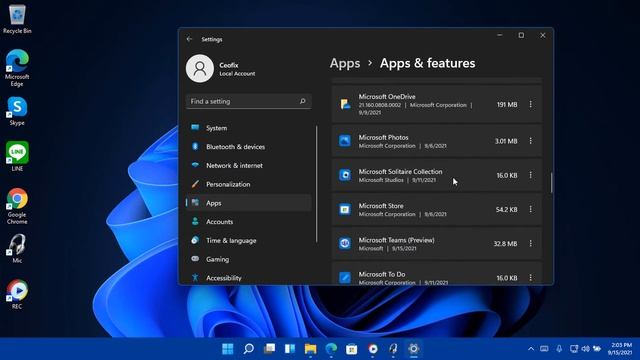This screenshot has width=640, height=360.
Task: Open Microsoft Edge from the taskbar
Action: click(331, 349)
